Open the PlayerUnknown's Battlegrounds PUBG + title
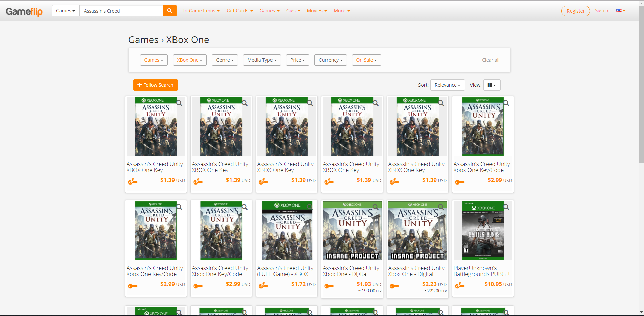 (x=482, y=271)
